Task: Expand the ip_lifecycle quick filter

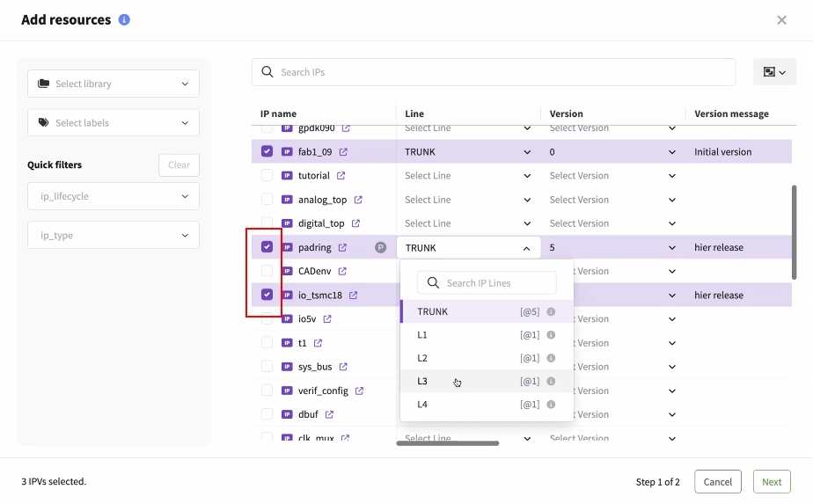Action: point(114,196)
